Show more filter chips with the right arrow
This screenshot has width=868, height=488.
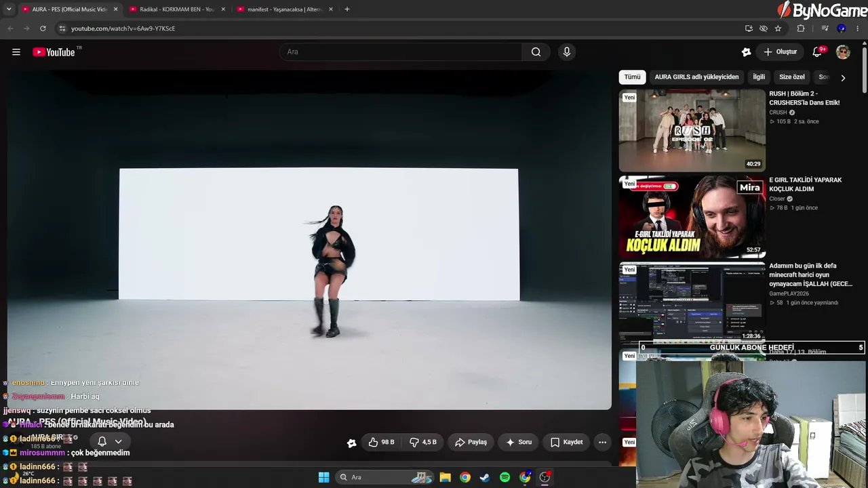[843, 78]
